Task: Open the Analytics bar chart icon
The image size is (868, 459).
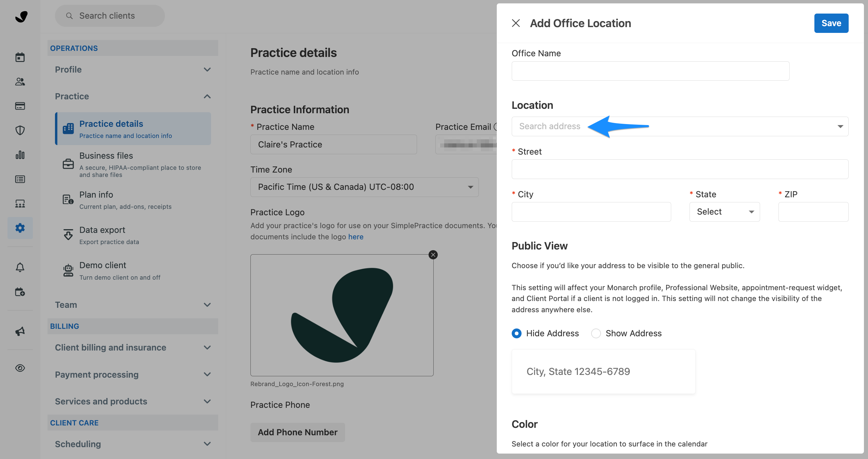Action: [20, 155]
